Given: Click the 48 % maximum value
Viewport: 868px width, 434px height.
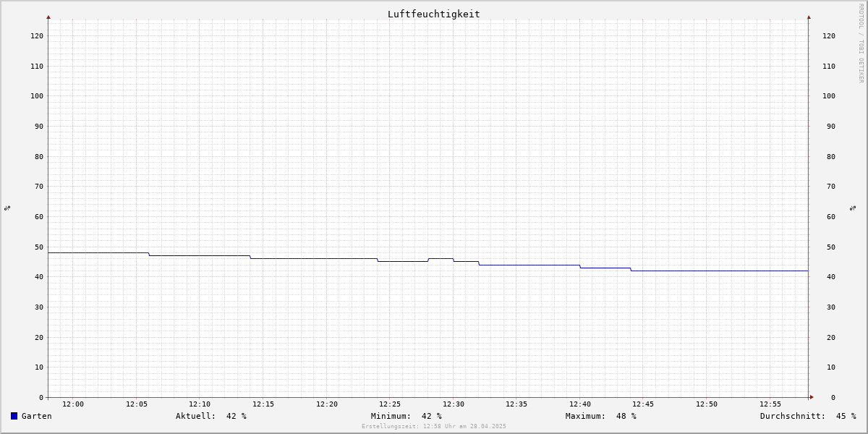Looking at the screenshot, I should (626, 416).
